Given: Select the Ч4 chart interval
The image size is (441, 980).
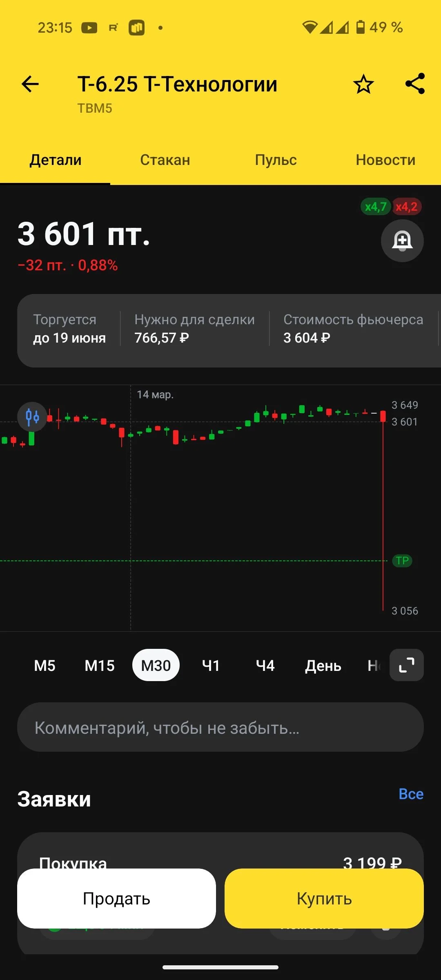Looking at the screenshot, I should coord(265,666).
